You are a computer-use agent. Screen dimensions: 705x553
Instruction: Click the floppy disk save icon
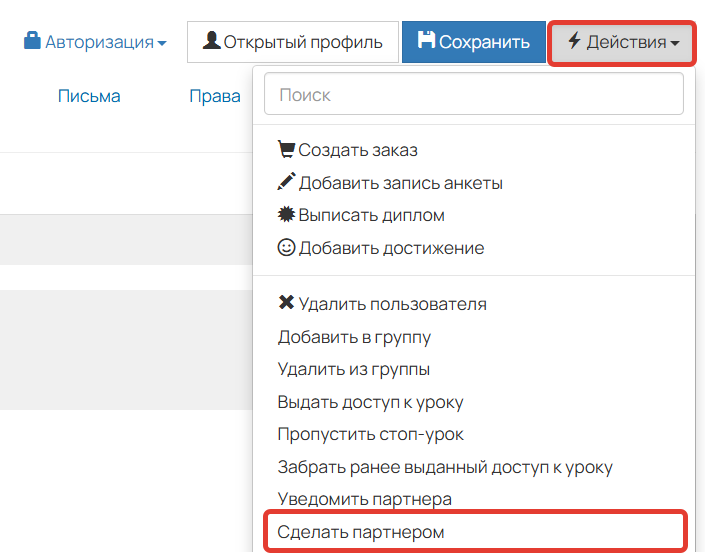tap(426, 40)
